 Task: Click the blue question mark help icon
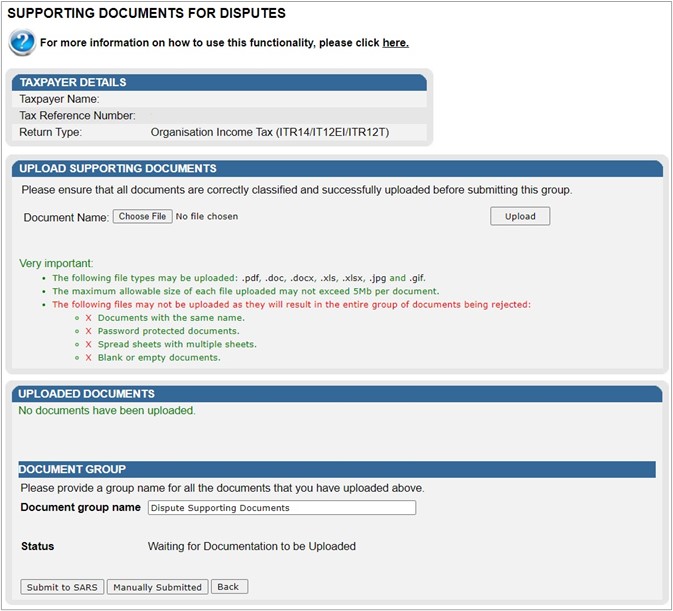22,42
